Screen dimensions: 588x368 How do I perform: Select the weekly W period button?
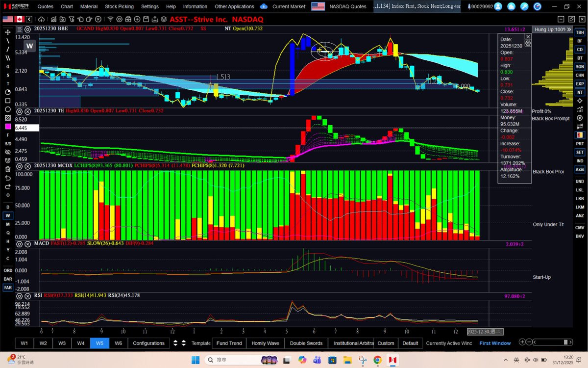click(8, 216)
